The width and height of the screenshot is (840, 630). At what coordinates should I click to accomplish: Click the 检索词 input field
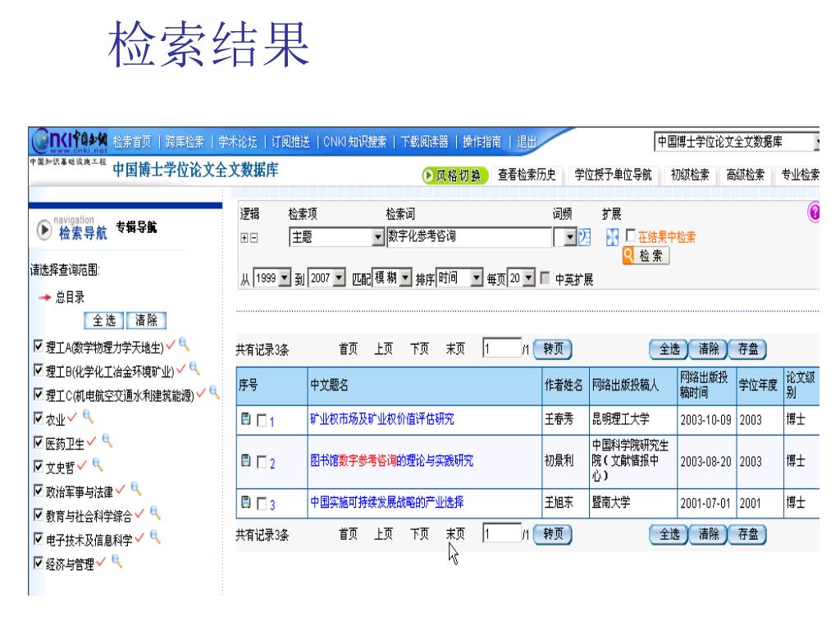pos(469,236)
